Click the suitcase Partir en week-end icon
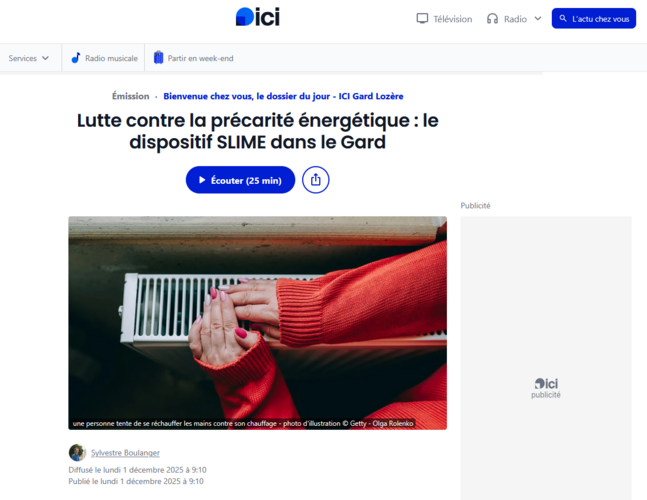647x500 pixels. 158,58
